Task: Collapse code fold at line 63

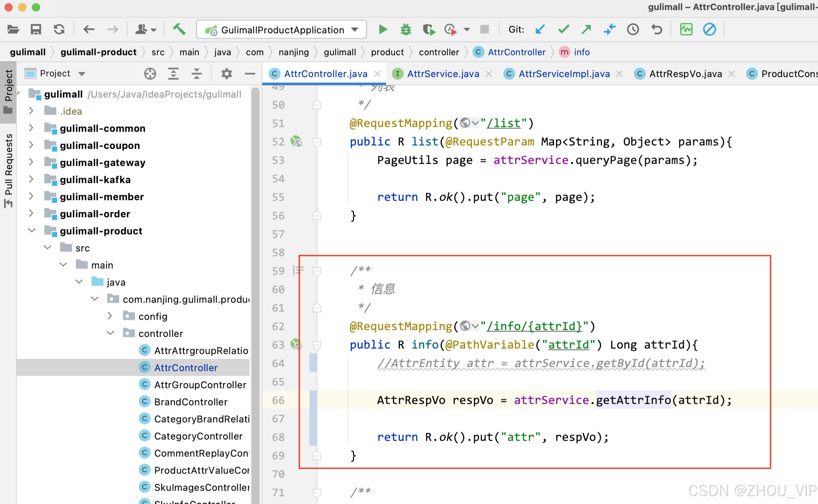Action: (317, 345)
